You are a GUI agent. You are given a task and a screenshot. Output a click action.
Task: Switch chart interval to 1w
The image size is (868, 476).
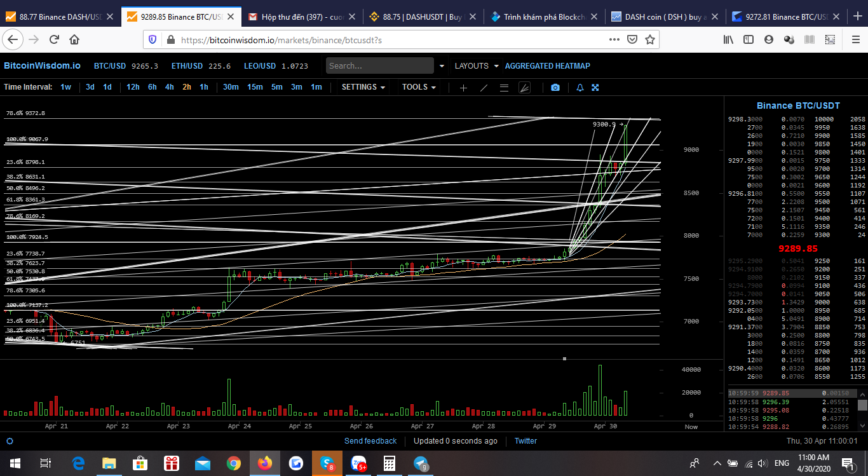pos(66,87)
